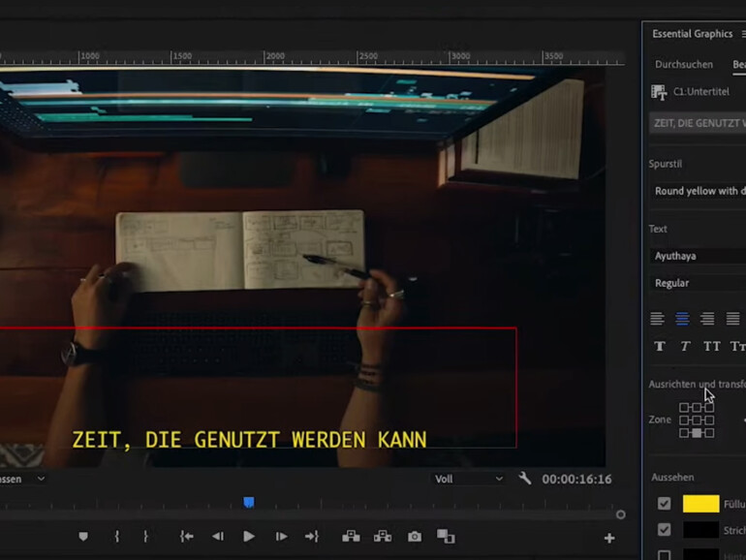Select the bottom-right zone box
This screenshot has height=560, width=746.
pos(709,433)
